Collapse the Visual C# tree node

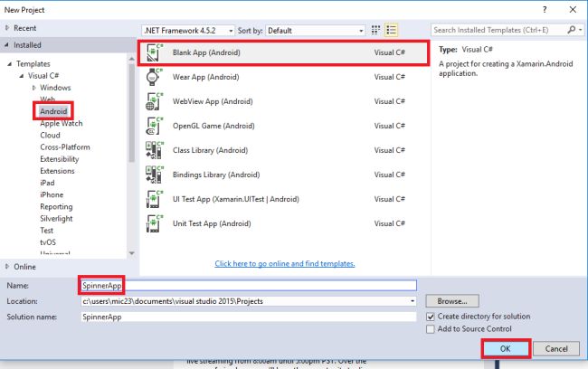pyautogui.click(x=22, y=76)
